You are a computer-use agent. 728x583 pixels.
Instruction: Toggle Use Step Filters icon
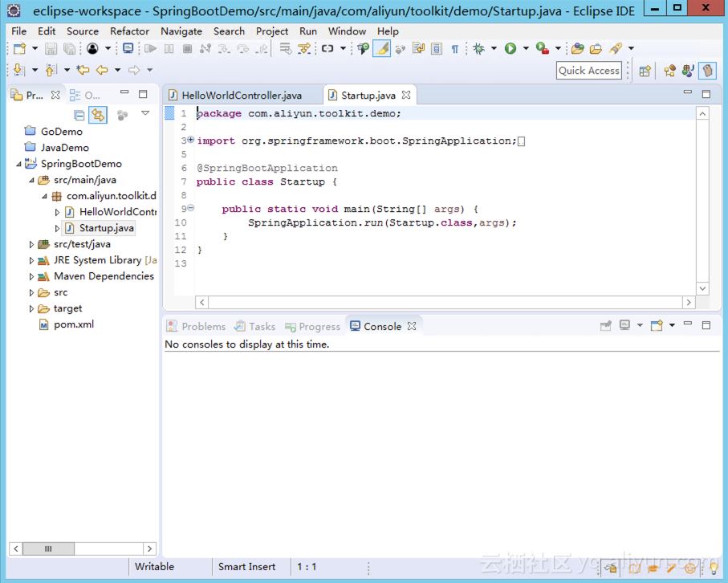tap(304, 48)
